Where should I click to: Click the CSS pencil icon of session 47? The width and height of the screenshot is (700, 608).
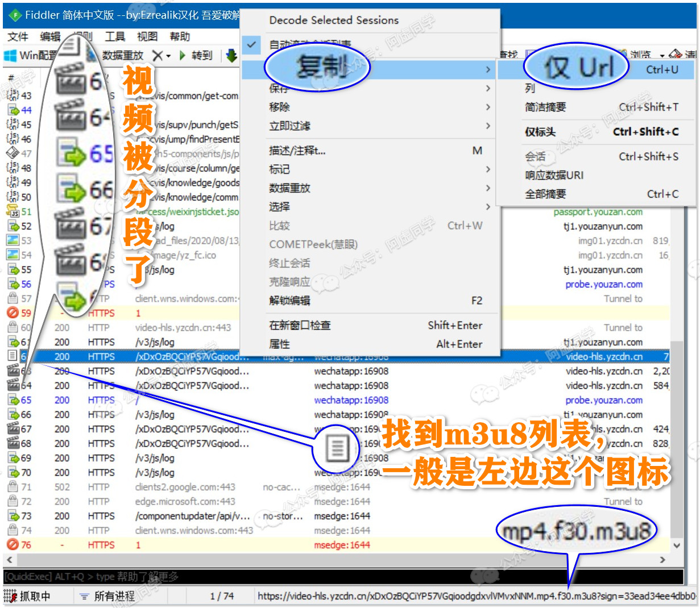point(13,153)
